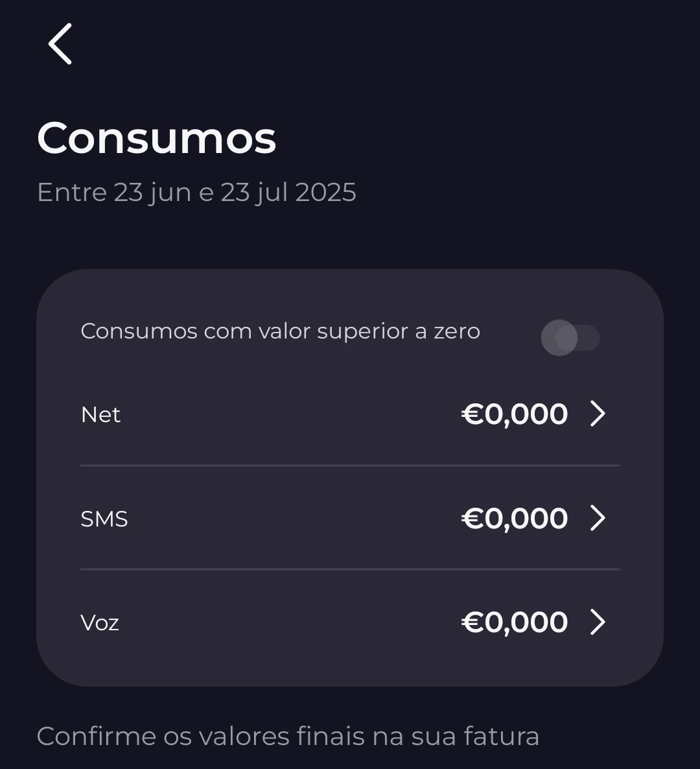Click the Net €0,000 amount

coord(515,414)
